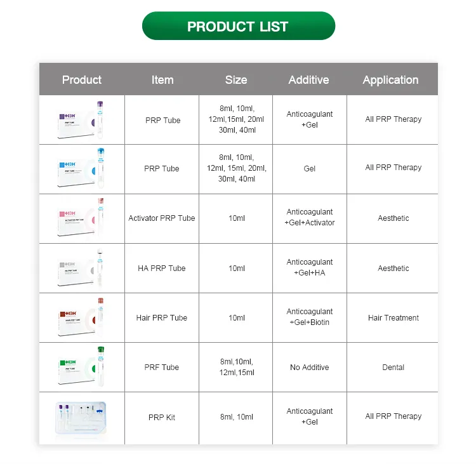This screenshot has height=464, width=476.
Task: Click the Additive column header
Action: [308, 79]
